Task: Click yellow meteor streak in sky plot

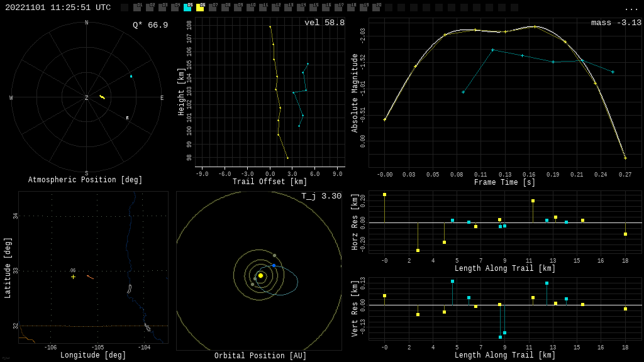Action: coord(102,97)
